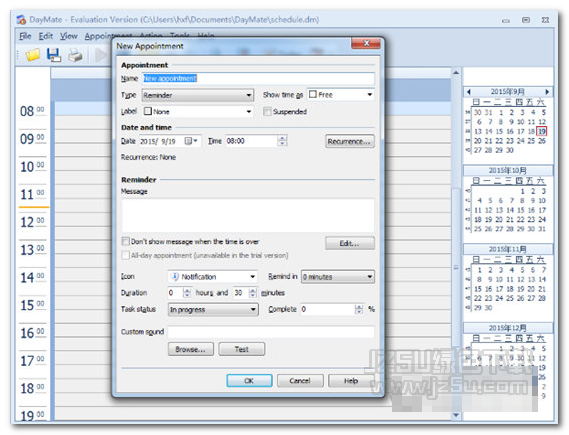The image size is (569, 435).
Task: Click the All-day appointment checkbox
Action: pos(126,255)
